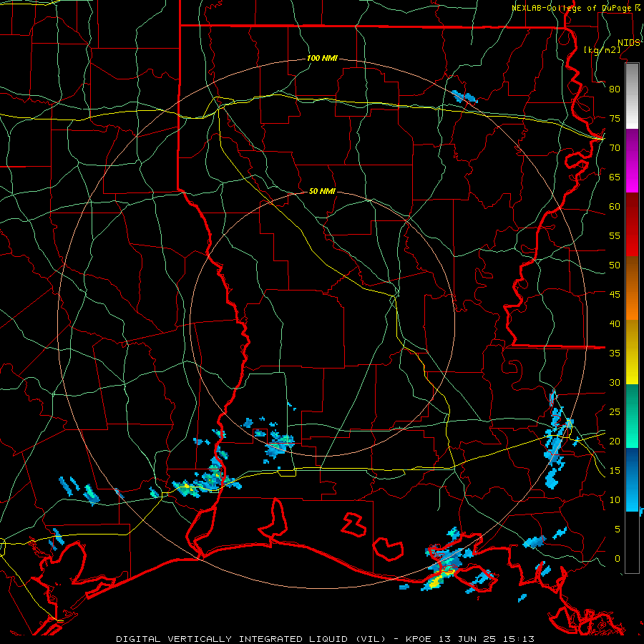
Task: Click the red segment of the color bar
Action: [x=632, y=225]
